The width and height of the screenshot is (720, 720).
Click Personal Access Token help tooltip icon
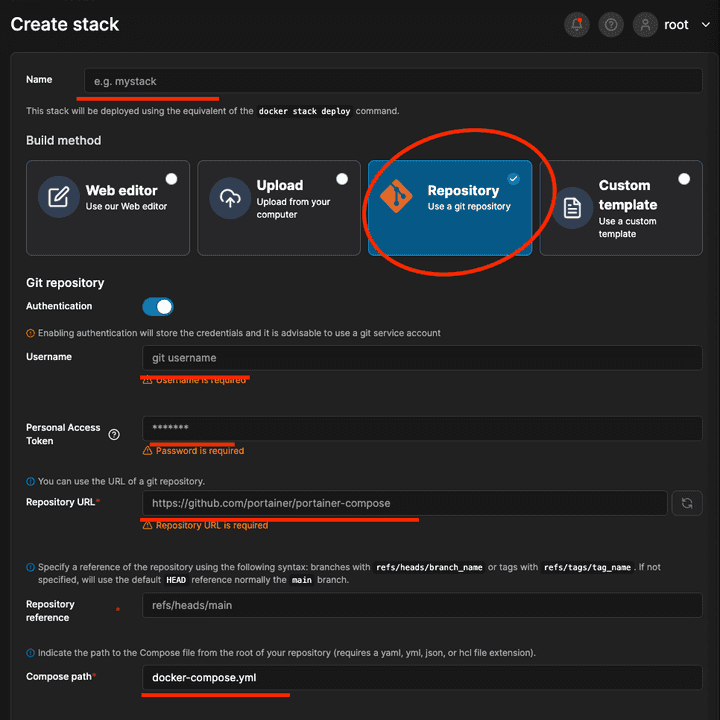pyautogui.click(x=114, y=434)
